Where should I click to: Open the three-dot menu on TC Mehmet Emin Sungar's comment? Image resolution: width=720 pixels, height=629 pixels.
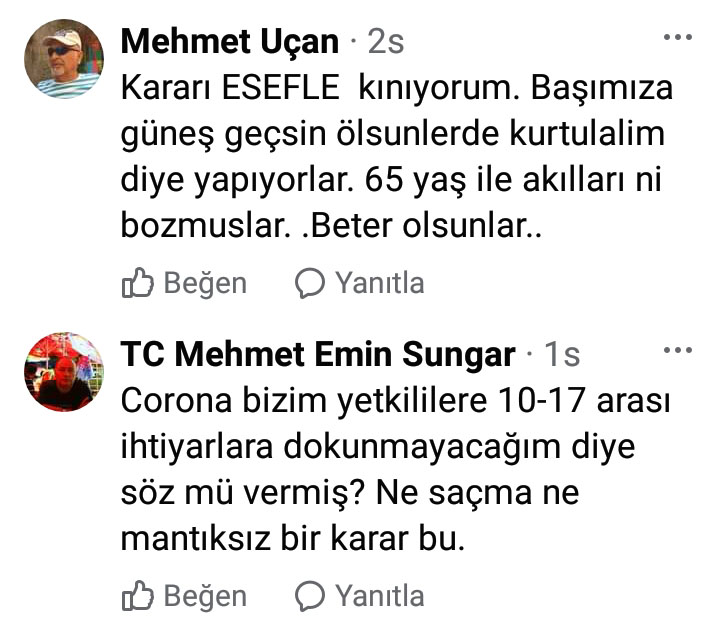(678, 350)
